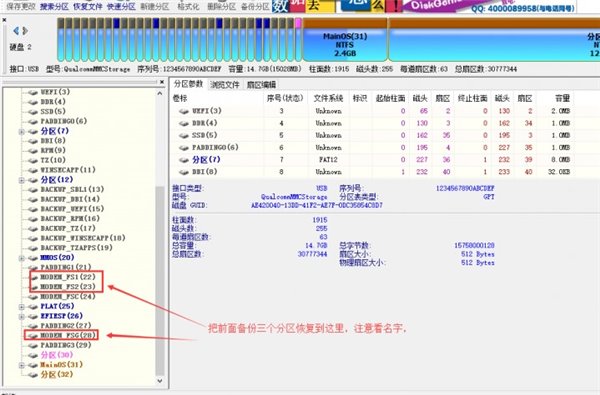Select BACKUP_TZ(17) partition
The width and height of the screenshot is (600, 395).
[x=68, y=229]
